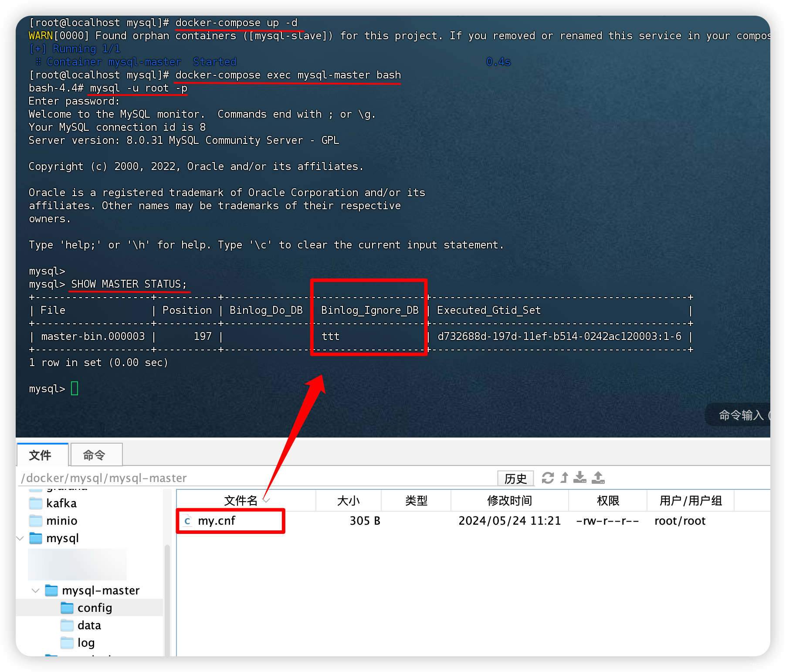This screenshot has height=672, width=786.
Task: Click the 类型 column header
Action: coord(416,500)
